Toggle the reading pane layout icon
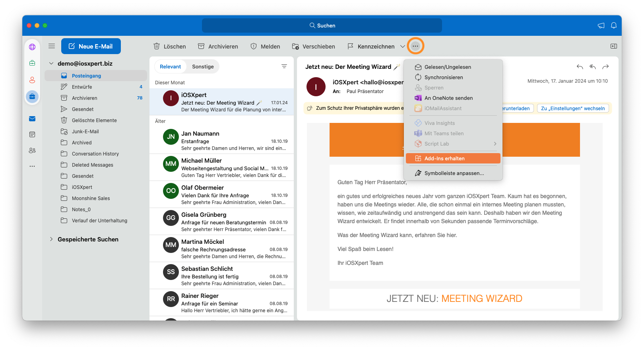644x350 pixels. pos(614,46)
